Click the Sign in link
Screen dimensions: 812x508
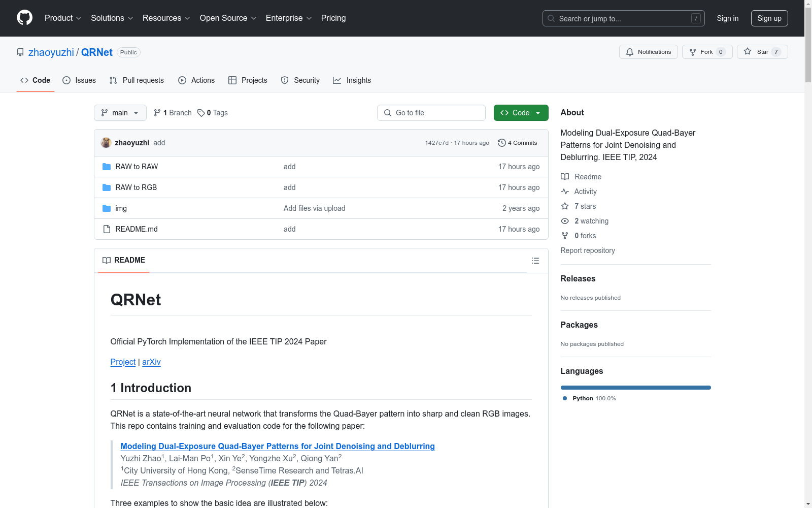[x=728, y=18]
